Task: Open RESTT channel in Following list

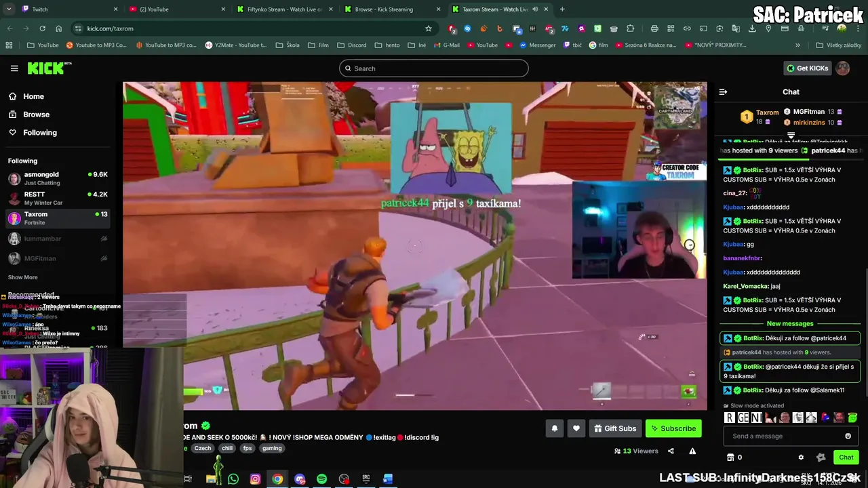Action: tap(58, 199)
